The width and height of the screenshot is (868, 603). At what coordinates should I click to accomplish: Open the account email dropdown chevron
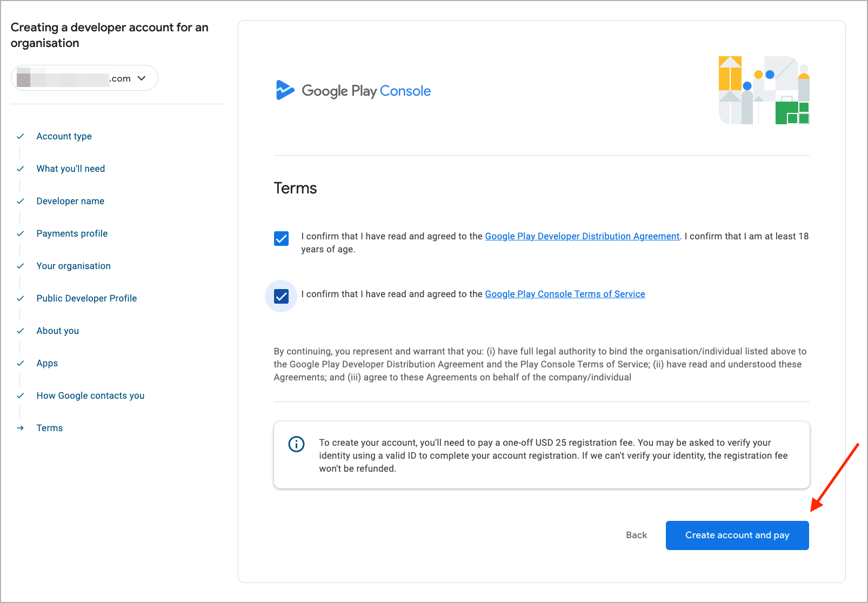point(142,78)
